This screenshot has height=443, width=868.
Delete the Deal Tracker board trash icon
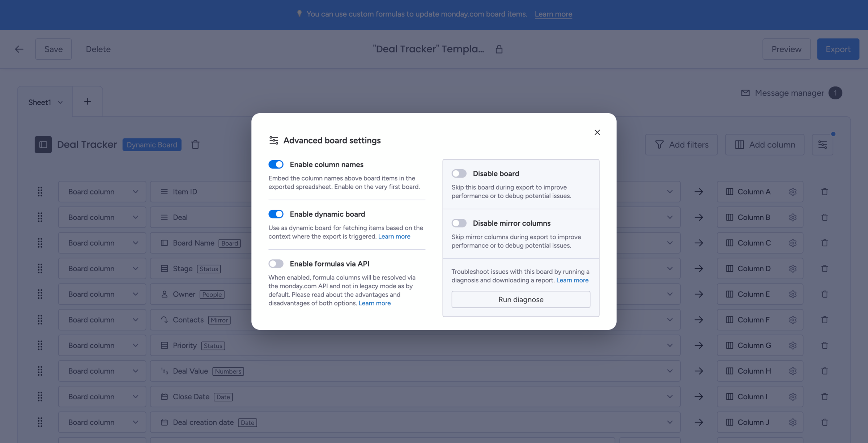[x=195, y=145]
